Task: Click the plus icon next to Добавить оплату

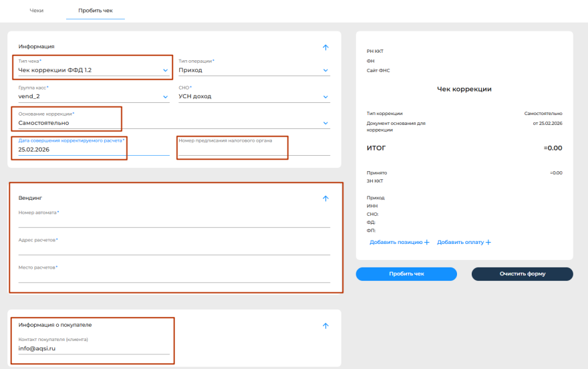Action: point(488,242)
